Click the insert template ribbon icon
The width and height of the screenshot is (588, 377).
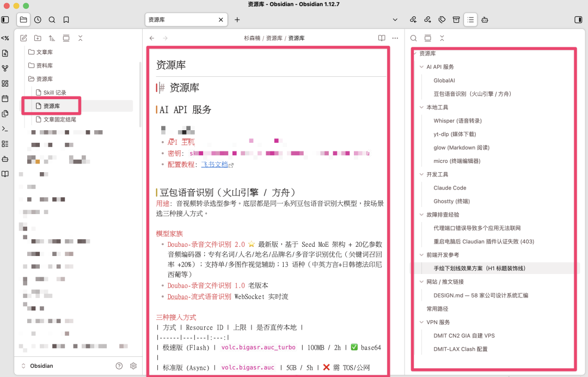(x=5, y=114)
